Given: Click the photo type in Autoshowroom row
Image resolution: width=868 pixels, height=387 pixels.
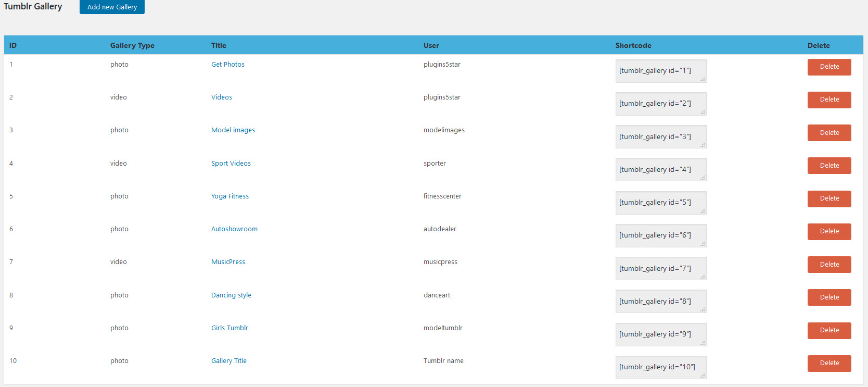Looking at the screenshot, I should tap(119, 229).
